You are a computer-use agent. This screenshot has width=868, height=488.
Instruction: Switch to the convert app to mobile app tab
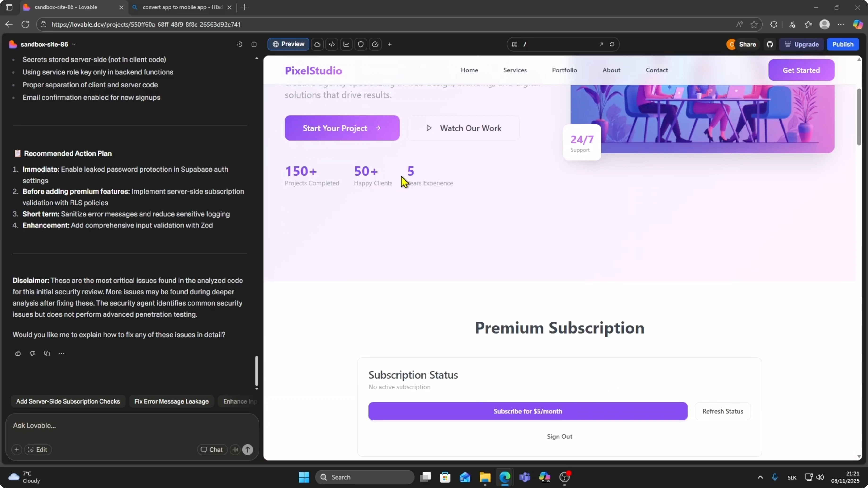click(182, 7)
